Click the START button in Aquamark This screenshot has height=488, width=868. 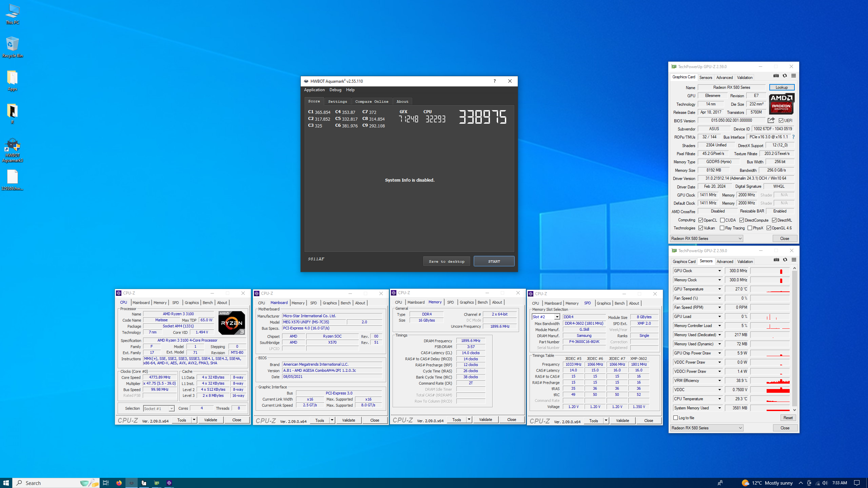[494, 261]
